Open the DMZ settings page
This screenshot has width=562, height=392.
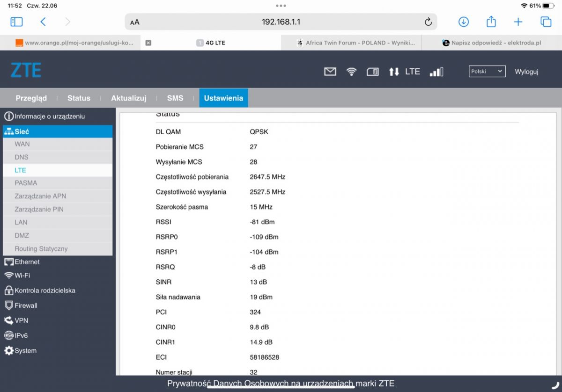click(x=58, y=235)
